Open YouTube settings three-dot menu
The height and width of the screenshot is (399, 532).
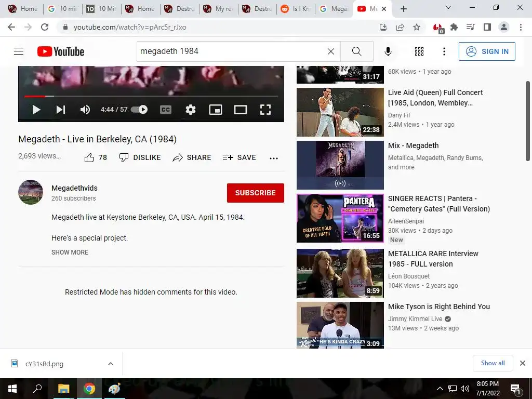(x=444, y=51)
